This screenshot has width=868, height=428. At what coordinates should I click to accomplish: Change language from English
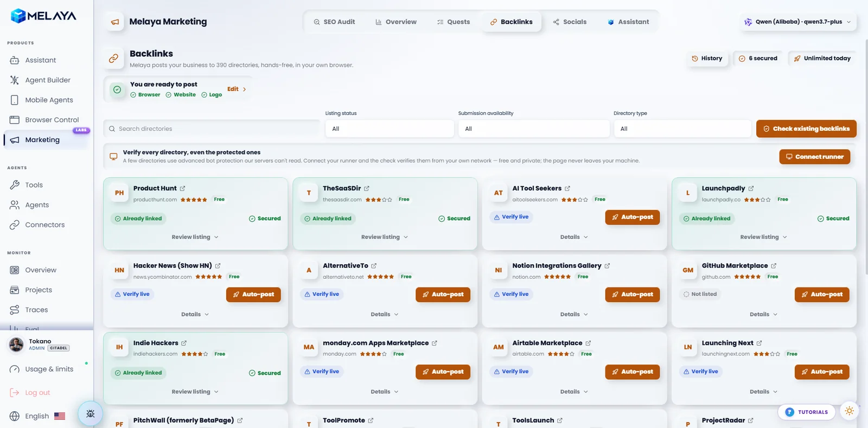(x=37, y=416)
